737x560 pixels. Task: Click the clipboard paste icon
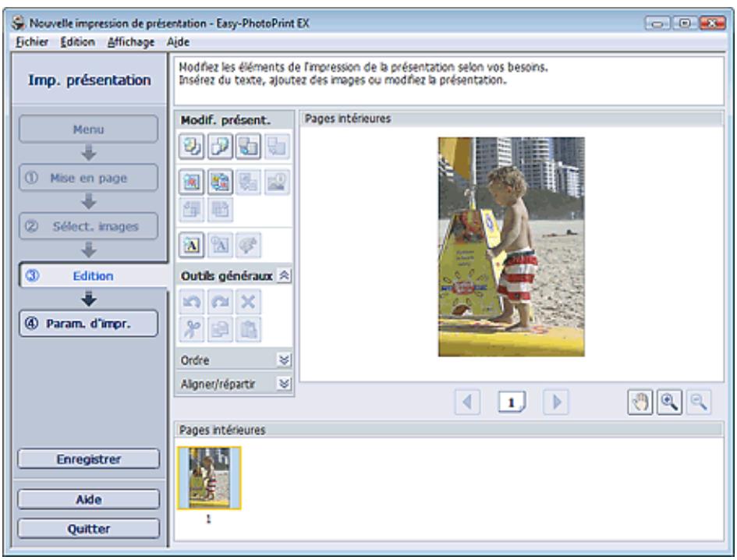[248, 329]
